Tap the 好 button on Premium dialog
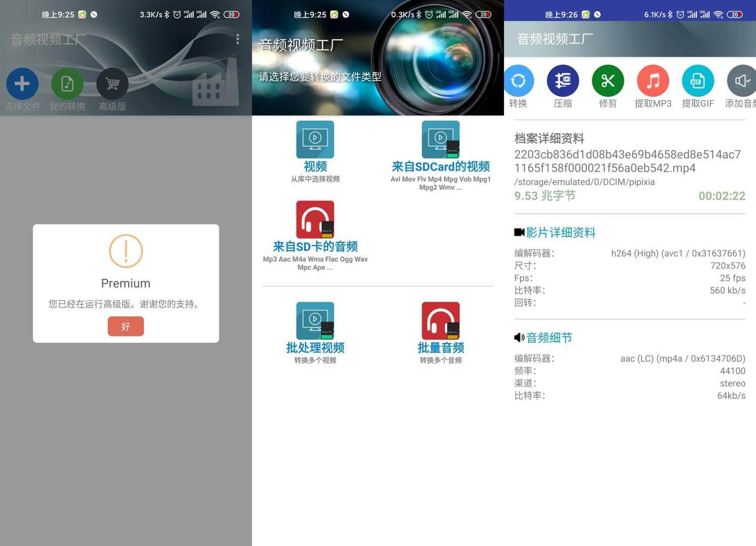This screenshot has height=546, width=756. point(125,326)
